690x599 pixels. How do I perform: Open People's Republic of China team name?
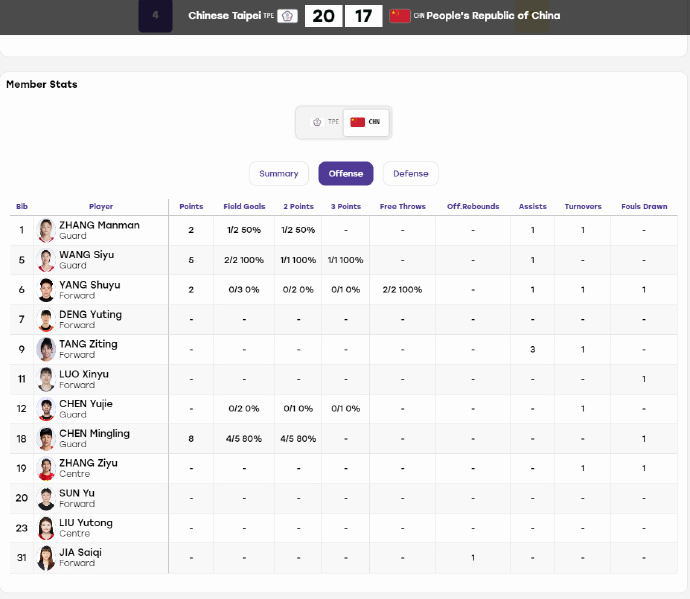point(493,15)
